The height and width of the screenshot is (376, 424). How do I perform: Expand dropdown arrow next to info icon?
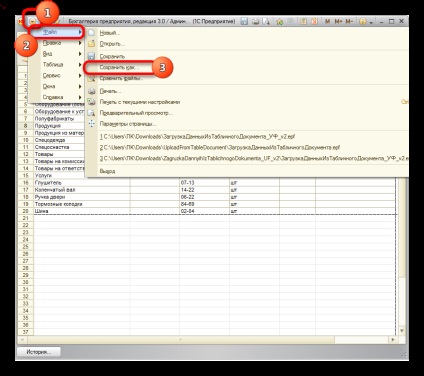(371, 22)
